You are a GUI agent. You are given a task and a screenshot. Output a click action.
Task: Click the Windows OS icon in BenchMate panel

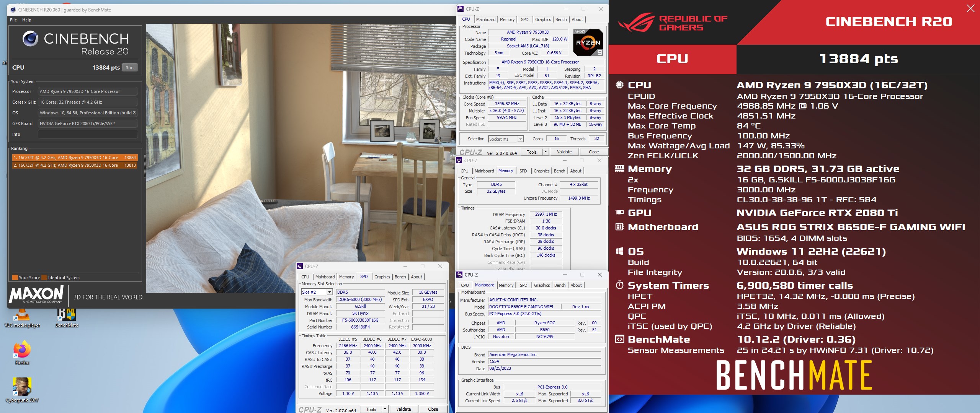pos(619,251)
